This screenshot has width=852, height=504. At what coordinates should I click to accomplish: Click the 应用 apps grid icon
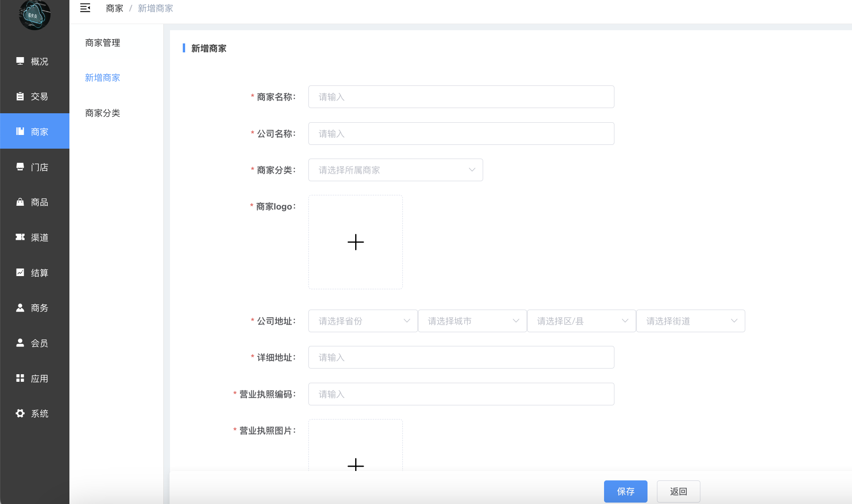20,378
